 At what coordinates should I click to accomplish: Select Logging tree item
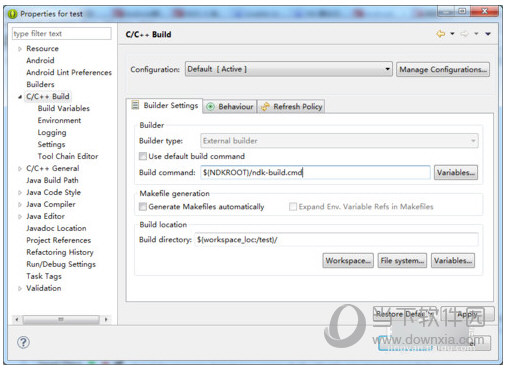coord(52,132)
